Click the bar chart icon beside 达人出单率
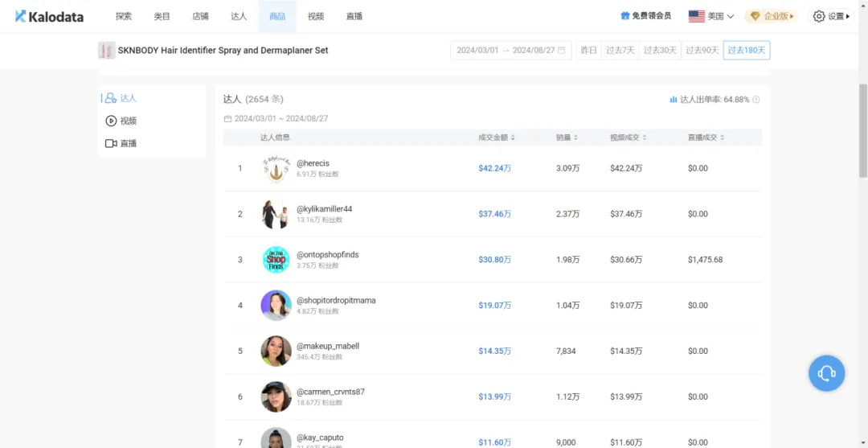This screenshot has height=448, width=868. pos(674,100)
